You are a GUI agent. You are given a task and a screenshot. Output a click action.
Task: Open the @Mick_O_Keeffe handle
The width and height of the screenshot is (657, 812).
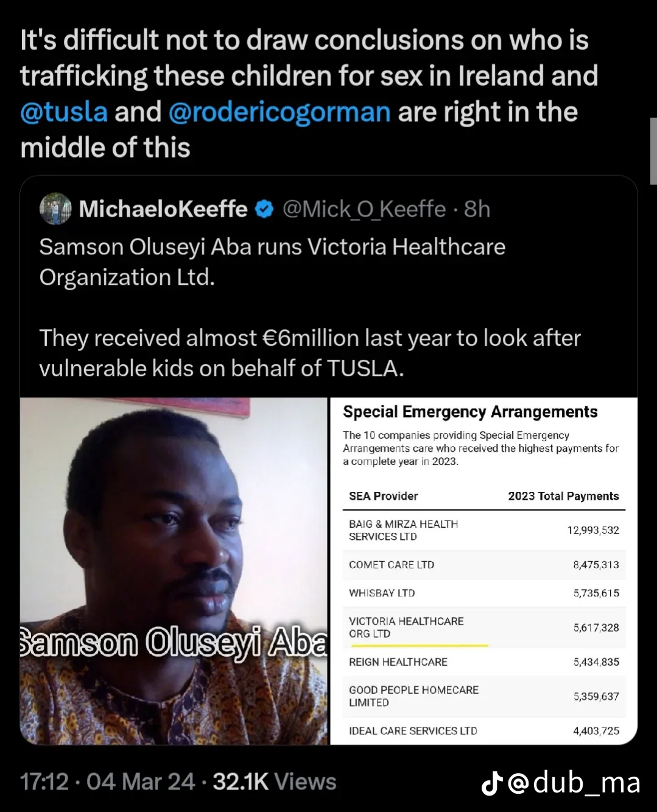point(364,209)
